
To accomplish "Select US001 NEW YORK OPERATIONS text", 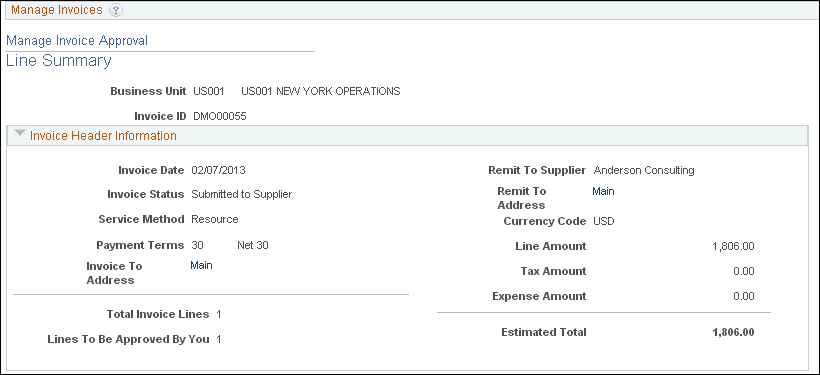I will tap(321, 91).
